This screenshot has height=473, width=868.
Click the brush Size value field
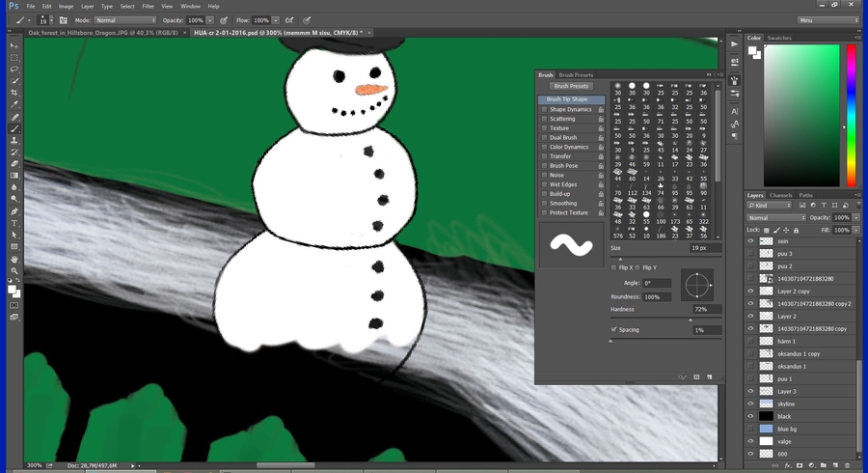[x=705, y=248]
